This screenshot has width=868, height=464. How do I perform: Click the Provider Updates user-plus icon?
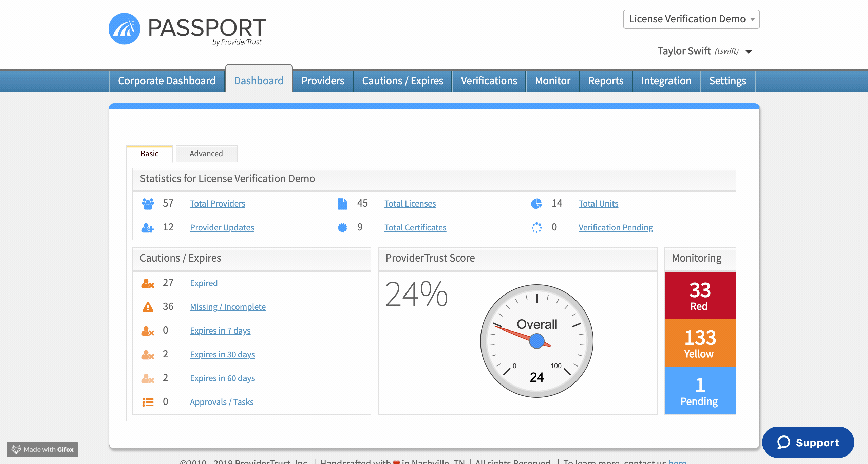[148, 227]
